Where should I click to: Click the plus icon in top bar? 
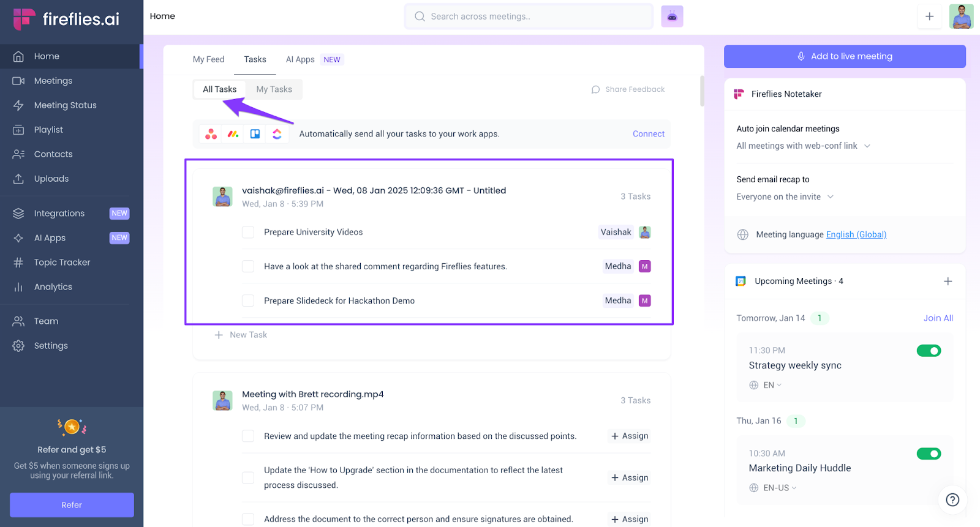pyautogui.click(x=929, y=17)
